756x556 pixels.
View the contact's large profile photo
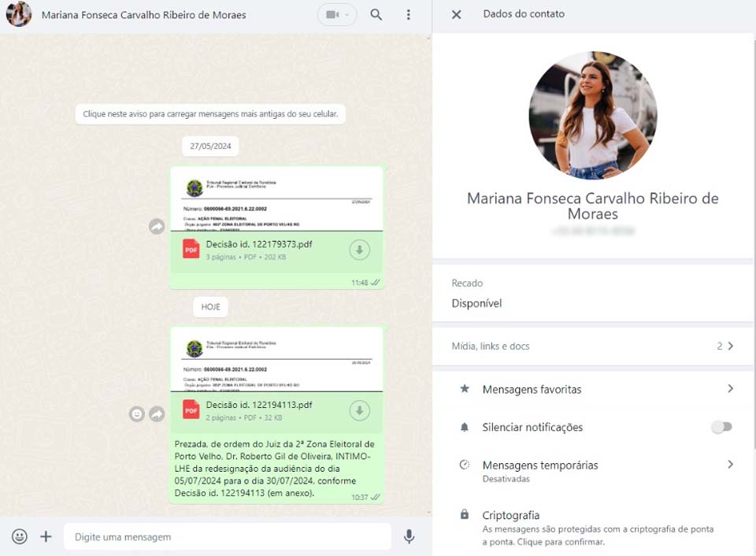point(592,115)
